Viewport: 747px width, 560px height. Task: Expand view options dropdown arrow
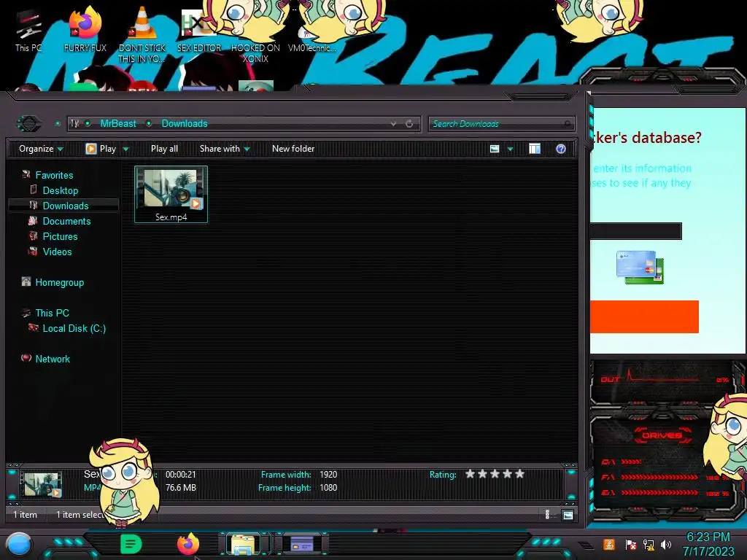click(x=510, y=149)
